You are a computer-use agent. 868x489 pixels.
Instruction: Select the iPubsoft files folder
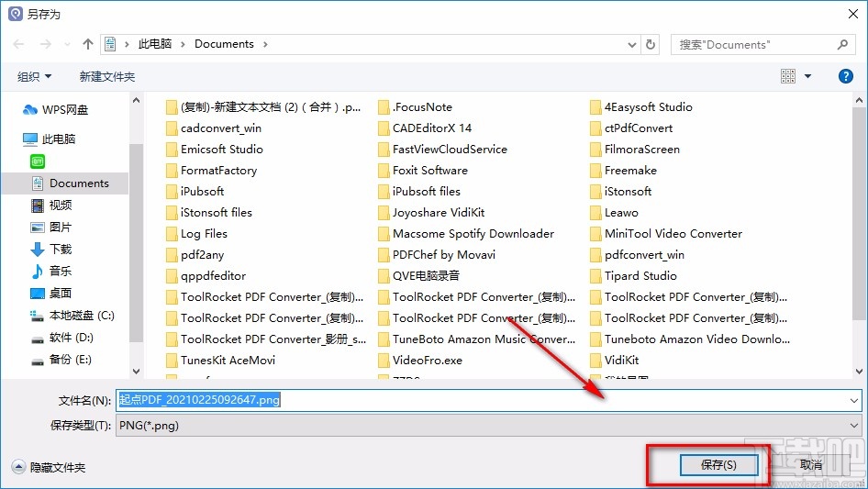pos(419,191)
